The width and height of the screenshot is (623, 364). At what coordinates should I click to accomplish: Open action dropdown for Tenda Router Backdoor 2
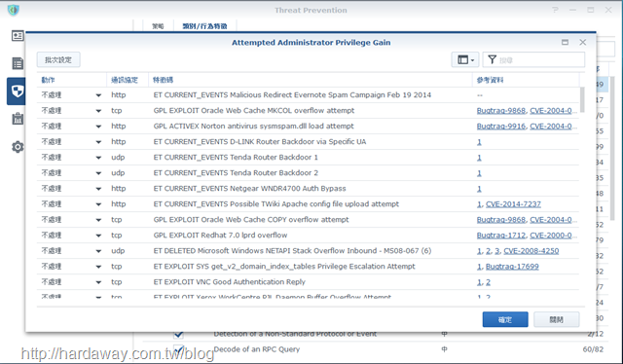click(98, 173)
